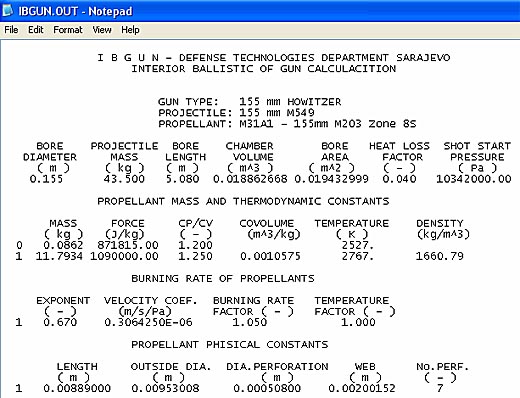Click the 'COVOLUME' column header
520x398 pixels.
click(x=267, y=223)
